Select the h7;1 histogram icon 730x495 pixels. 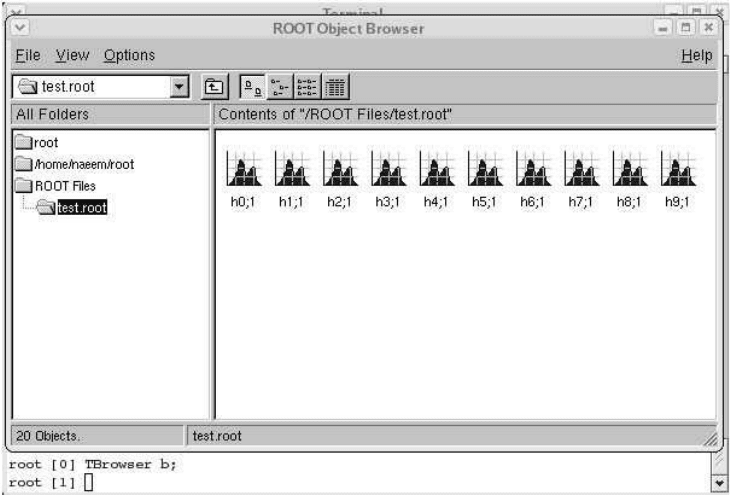[580, 169]
